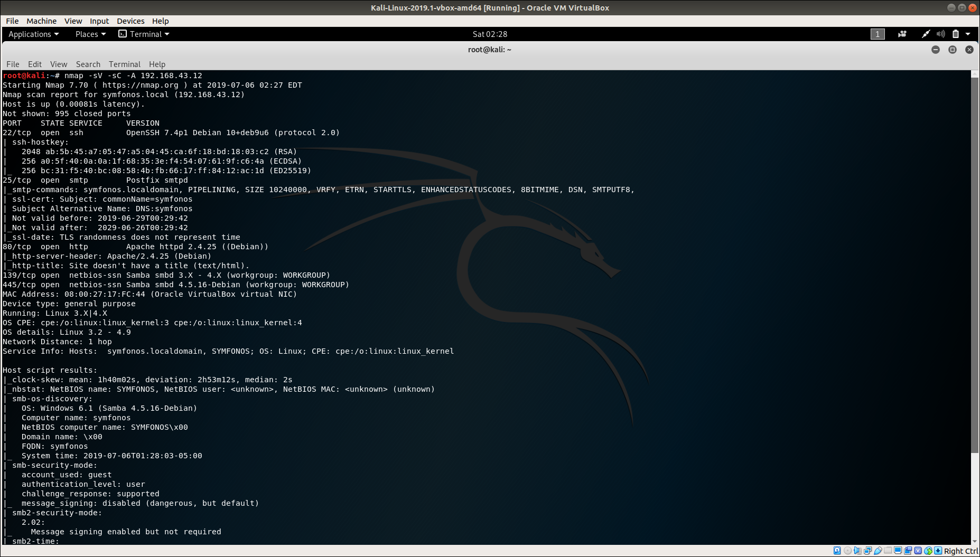The width and height of the screenshot is (980, 557).
Task: Click the 'FQDN: symfonos' line
Action: click(55, 446)
